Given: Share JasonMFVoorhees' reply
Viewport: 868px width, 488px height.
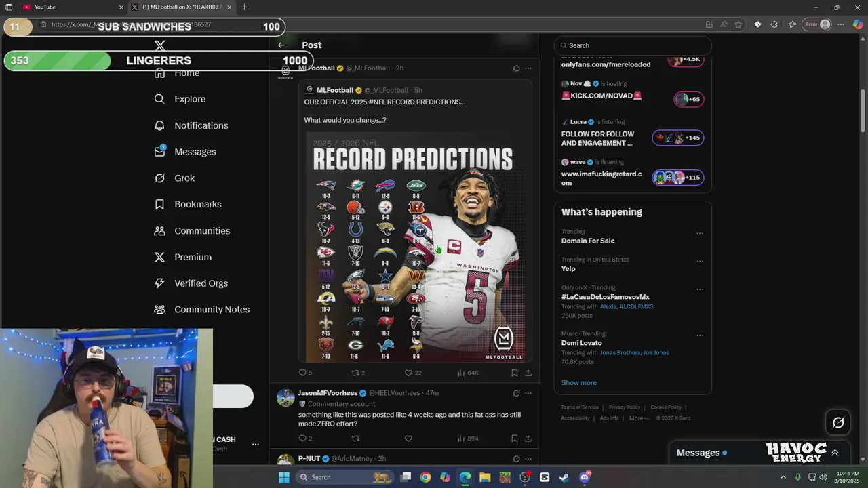Looking at the screenshot, I should [x=528, y=439].
